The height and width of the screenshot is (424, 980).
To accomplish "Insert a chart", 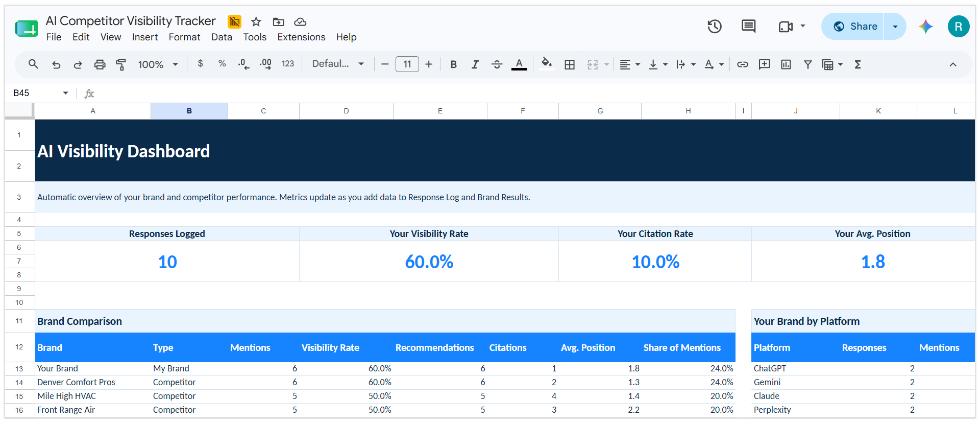I will pos(786,64).
